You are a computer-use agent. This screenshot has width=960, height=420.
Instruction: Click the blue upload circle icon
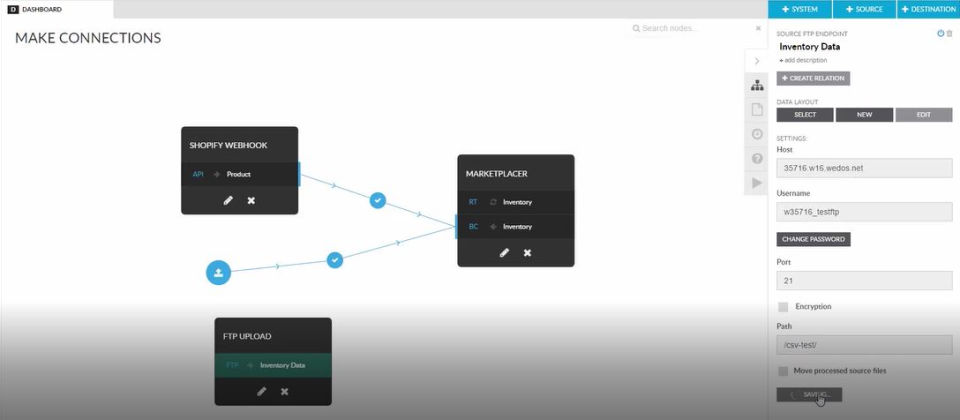click(218, 272)
